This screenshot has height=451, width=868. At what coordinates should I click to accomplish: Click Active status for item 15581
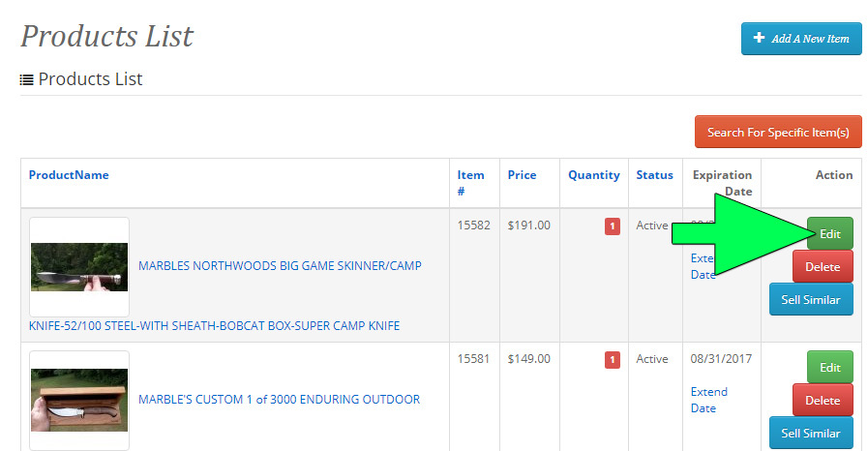click(652, 359)
